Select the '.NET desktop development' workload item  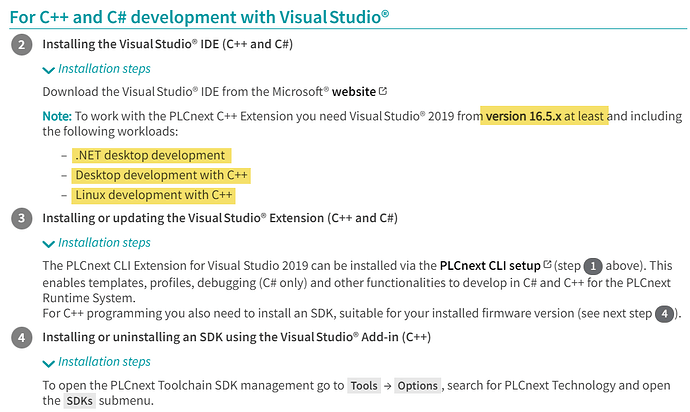click(149, 156)
